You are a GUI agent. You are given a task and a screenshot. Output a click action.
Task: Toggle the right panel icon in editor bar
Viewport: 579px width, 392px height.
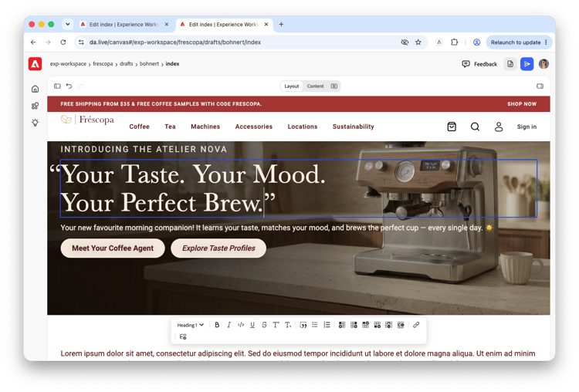click(540, 86)
